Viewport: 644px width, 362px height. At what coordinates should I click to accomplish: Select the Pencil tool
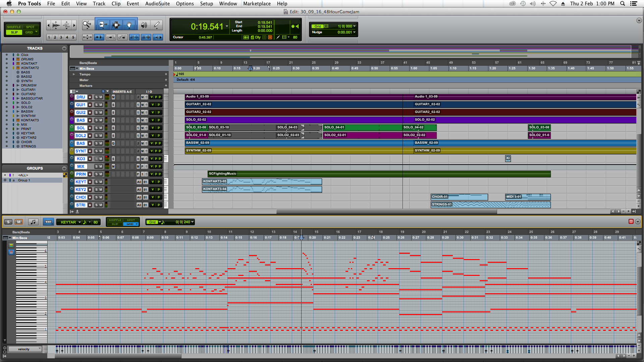pyautogui.click(x=157, y=25)
